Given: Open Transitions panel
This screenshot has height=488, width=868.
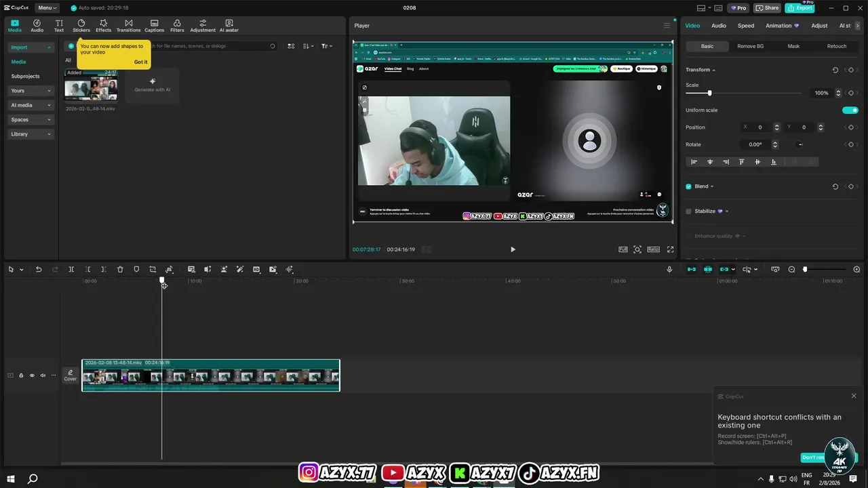Looking at the screenshot, I should coord(128,26).
